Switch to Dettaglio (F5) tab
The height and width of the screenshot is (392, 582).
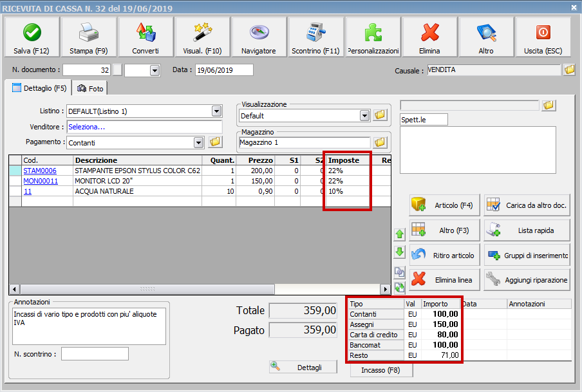tap(39, 88)
